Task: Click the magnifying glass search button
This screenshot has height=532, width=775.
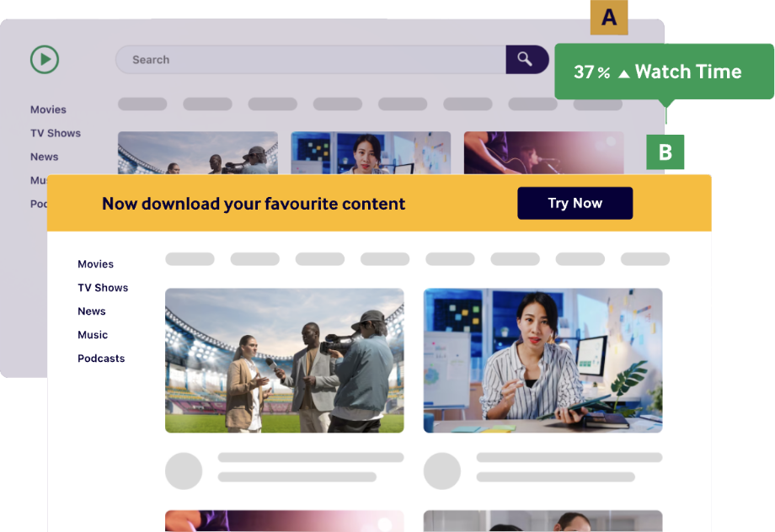Action: 526,60
